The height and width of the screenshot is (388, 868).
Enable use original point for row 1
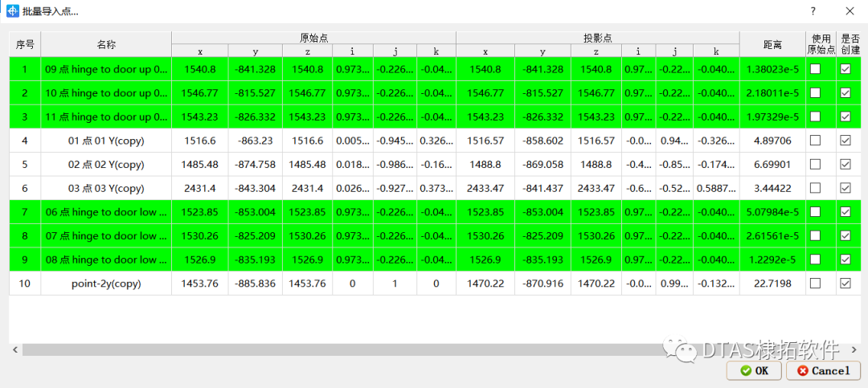pos(815,70)
